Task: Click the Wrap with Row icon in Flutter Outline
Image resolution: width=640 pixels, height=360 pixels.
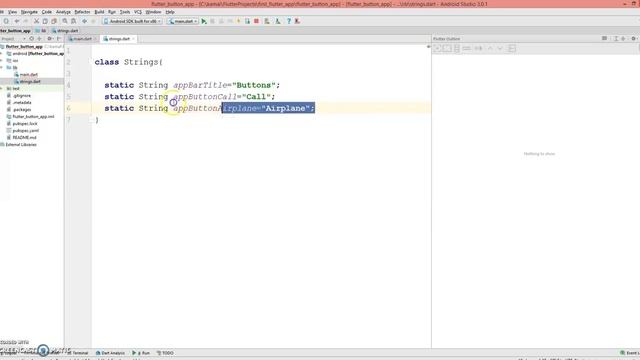Action: coord(467,49)
